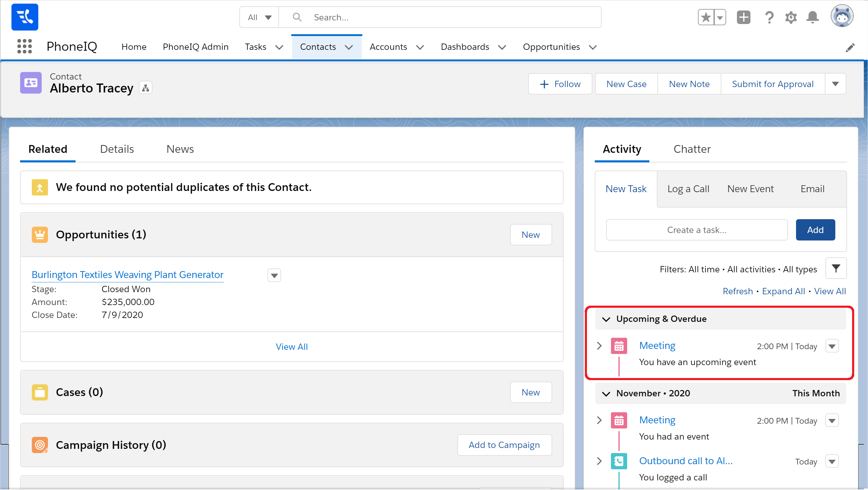This screenshot has height=490, width=868.
Task: Open the Burlington Textiles opportunity row dropdown
Action: coord(274,276)
